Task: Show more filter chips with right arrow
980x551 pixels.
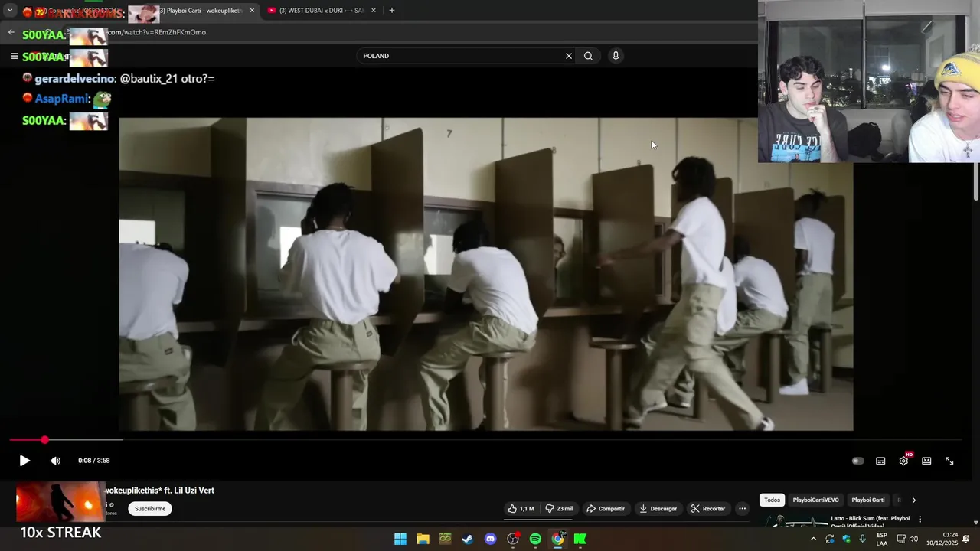Action: pos(913,500)
